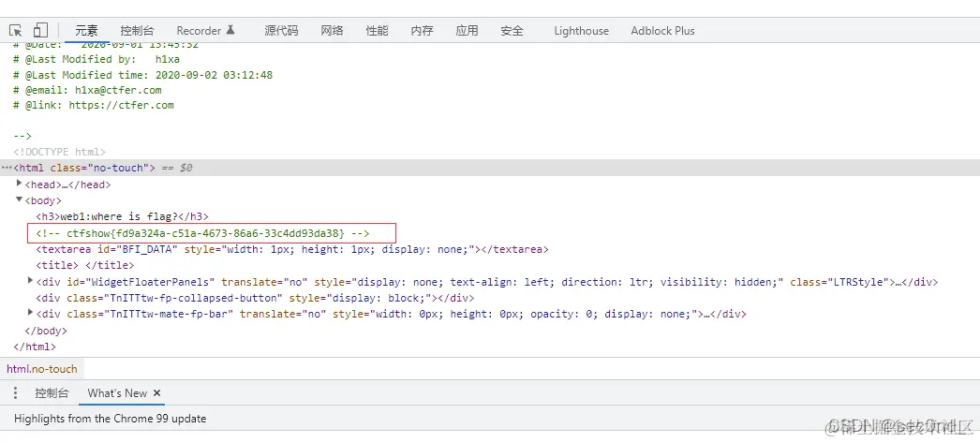980x443 pixels.
Task: Open the 内存 tab
Action: (422, 31)
